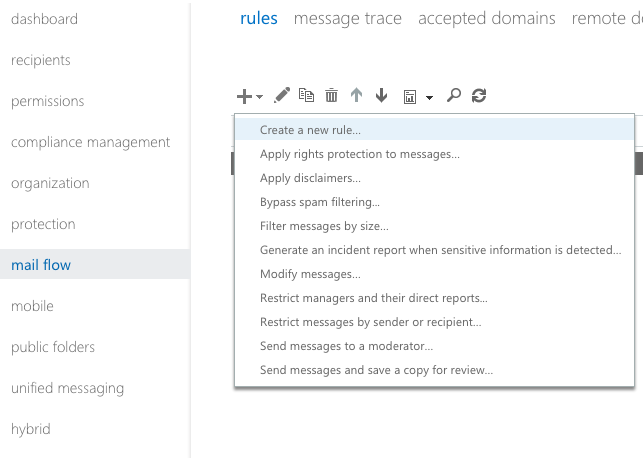This screenshot has width=643, height=458.
Task: Click the rule report icon
Action: (x=410, y=97)
